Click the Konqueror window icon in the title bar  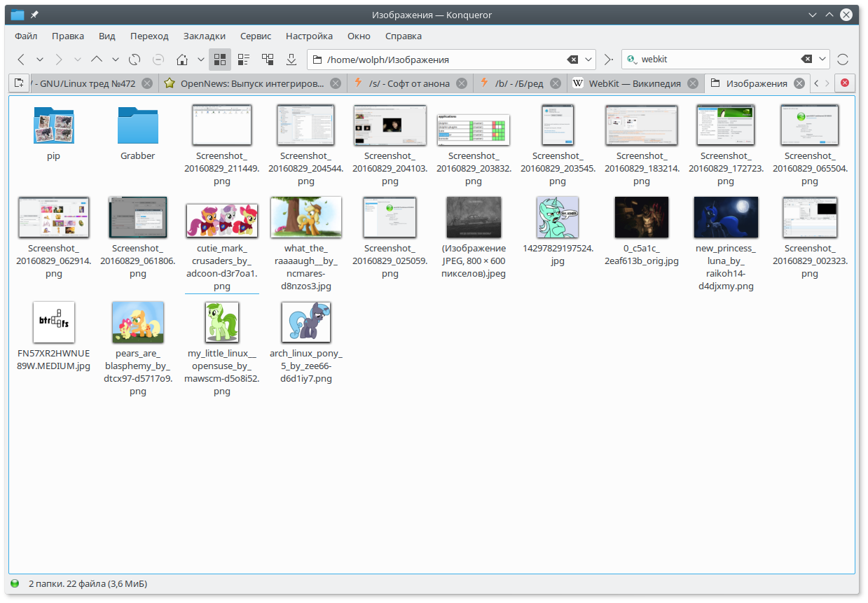point(18,15)
